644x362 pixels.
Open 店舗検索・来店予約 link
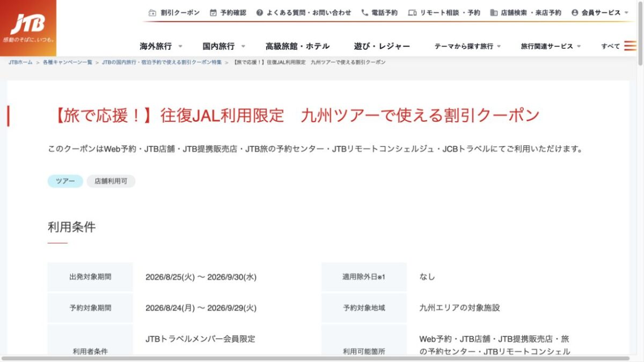(x=531, y=12)
